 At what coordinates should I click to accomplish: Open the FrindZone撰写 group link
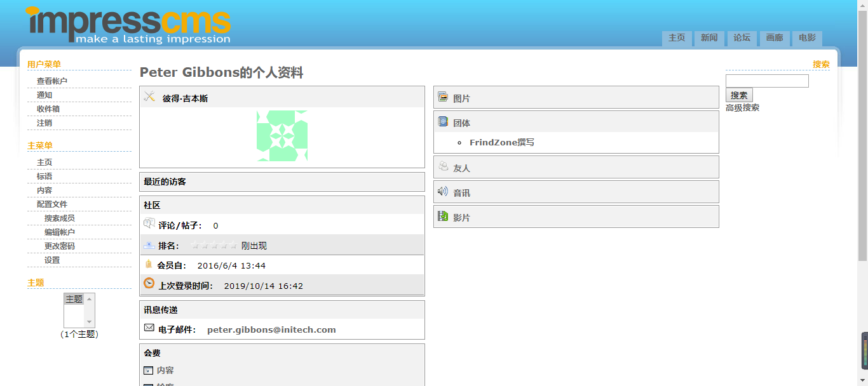[502, 142]
